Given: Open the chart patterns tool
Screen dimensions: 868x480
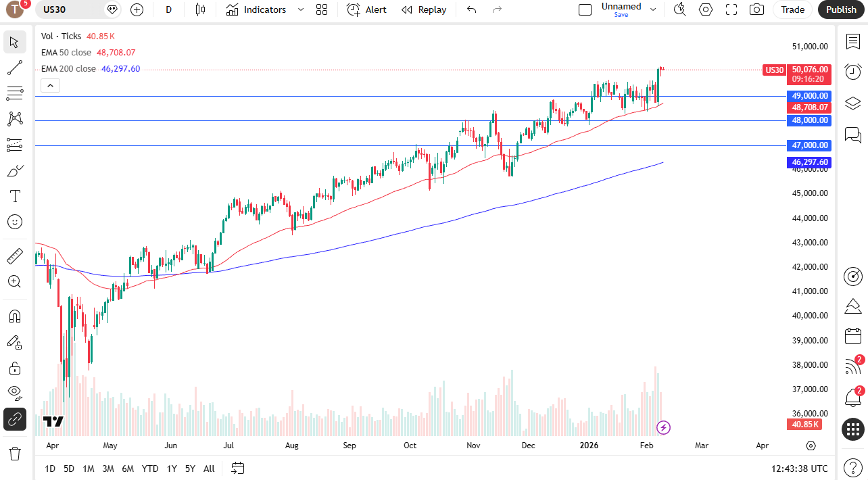Looking at the screenshot, I should pyautogui.click(x=15, y=119).
